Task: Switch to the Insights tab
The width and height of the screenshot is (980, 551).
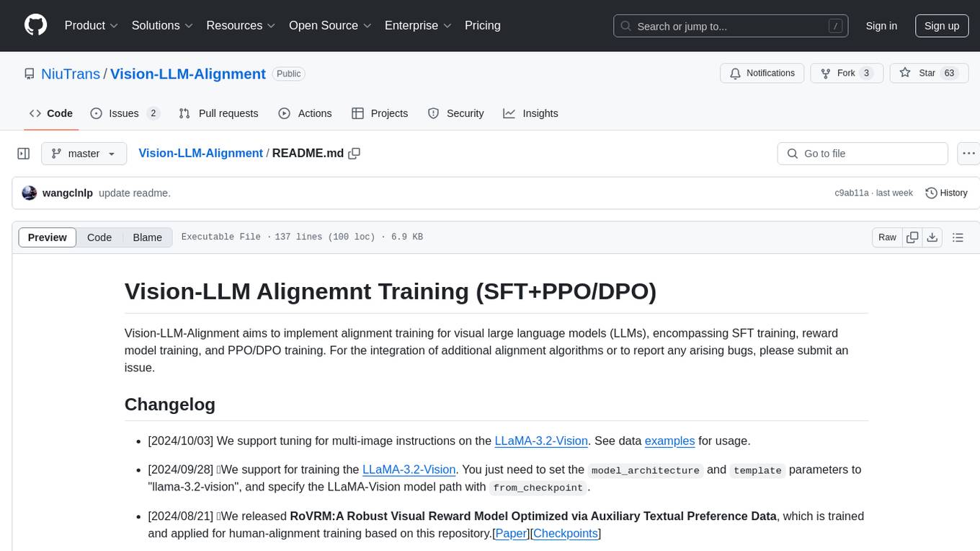Action: pyautogui.click(x=531, y=113)
